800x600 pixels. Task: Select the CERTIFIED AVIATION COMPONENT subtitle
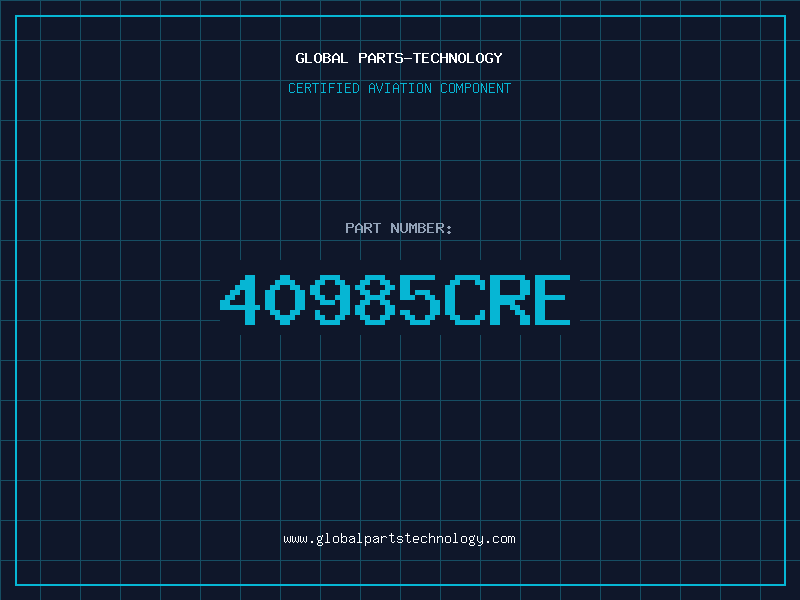coord(399,88)
